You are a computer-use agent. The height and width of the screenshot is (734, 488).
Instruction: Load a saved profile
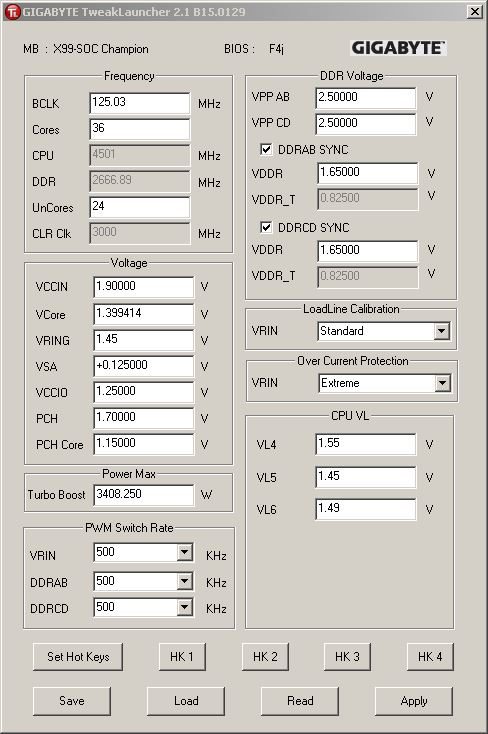[x=186, y=701]
